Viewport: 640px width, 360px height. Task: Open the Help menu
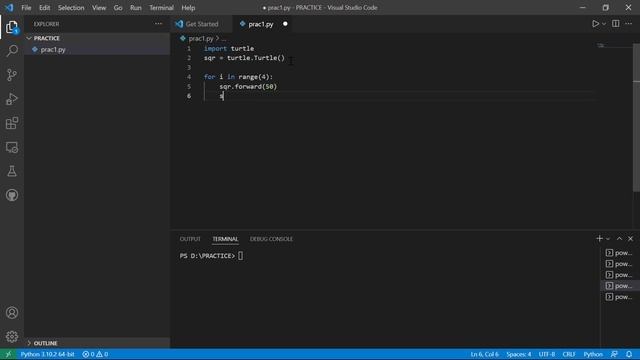(188, 7)
